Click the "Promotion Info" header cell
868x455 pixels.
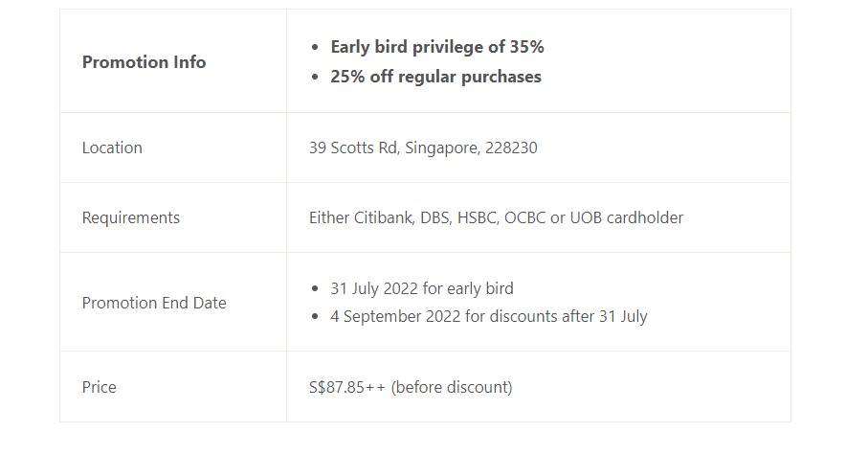click(x=144, y=62)
